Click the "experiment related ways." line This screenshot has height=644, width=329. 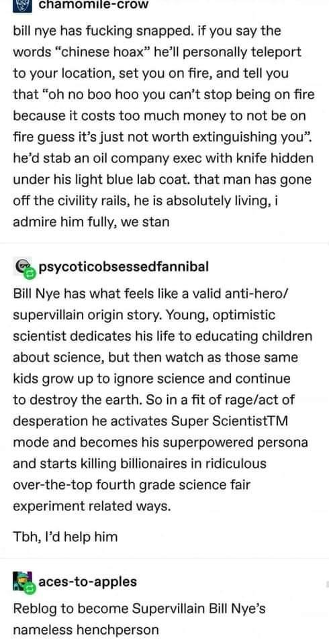[92, 506]
